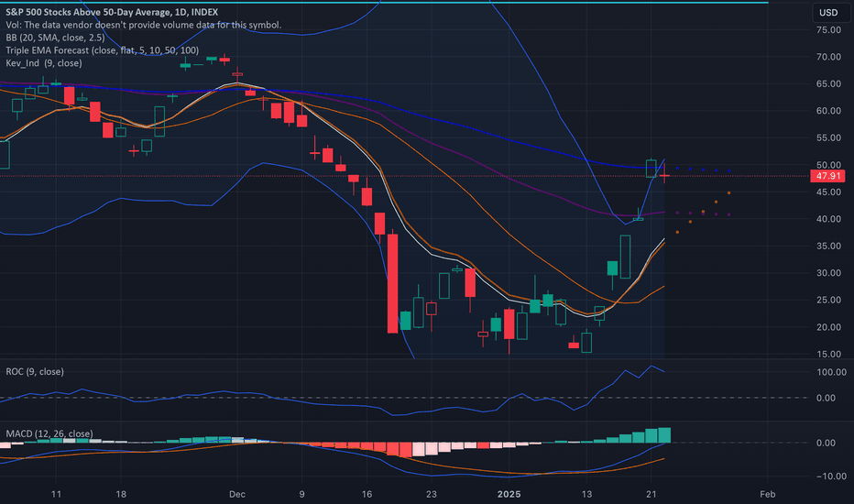854x504 pixels.
Task: Click the 50.00 price axis label
Action: pyautogui.click(x=828, y=165)
